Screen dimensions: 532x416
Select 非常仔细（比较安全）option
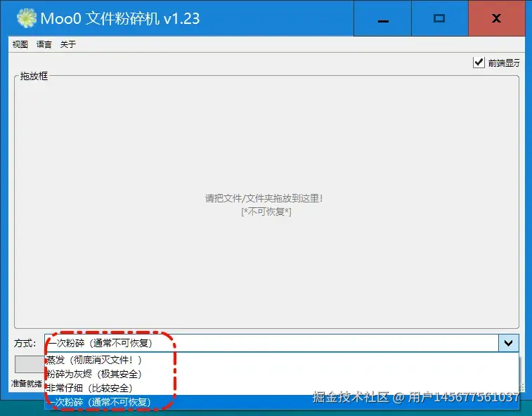coord(282,388)
